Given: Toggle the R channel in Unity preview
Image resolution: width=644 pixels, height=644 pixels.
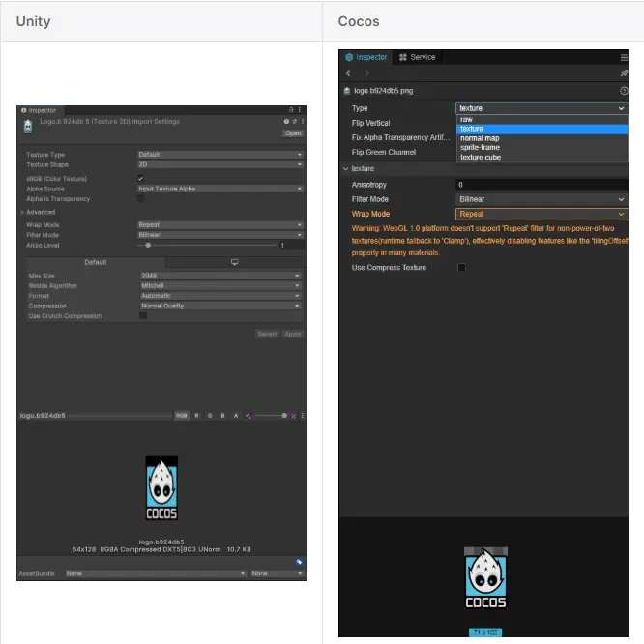Looking at the screenshot, I should [196, 416].
